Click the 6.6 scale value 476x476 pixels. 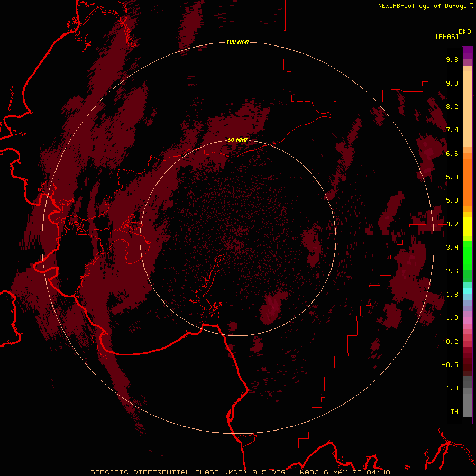point(452,153)
